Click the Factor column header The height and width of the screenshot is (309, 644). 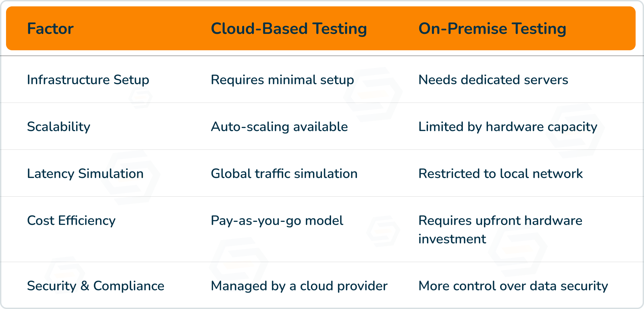click(x=50, y=28)
